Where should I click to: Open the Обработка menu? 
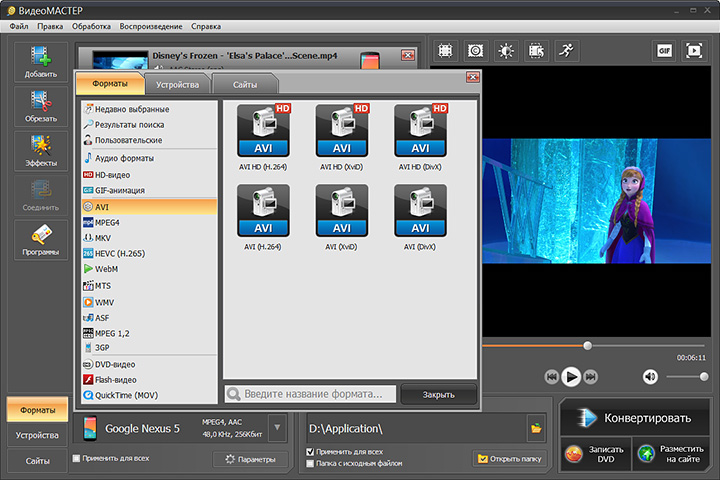(92, 25)
